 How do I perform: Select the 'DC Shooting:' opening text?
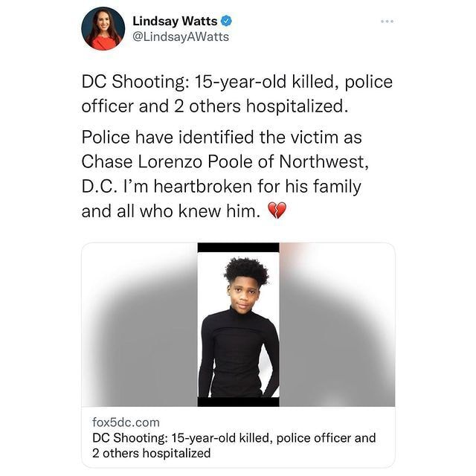pos(134,83)
